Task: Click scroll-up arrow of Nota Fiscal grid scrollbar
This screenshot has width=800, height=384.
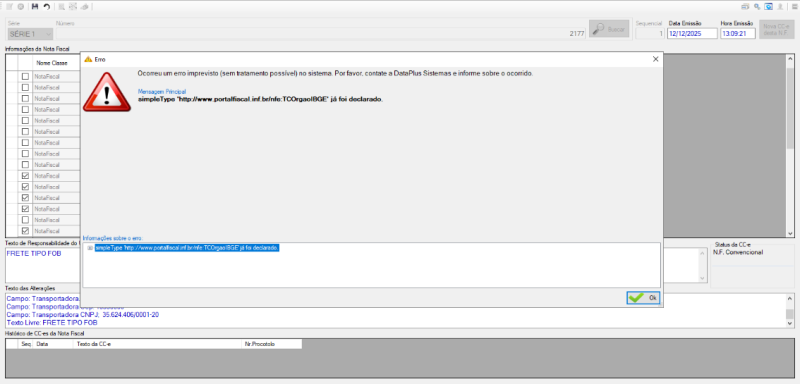Action: tap(790, 59)
